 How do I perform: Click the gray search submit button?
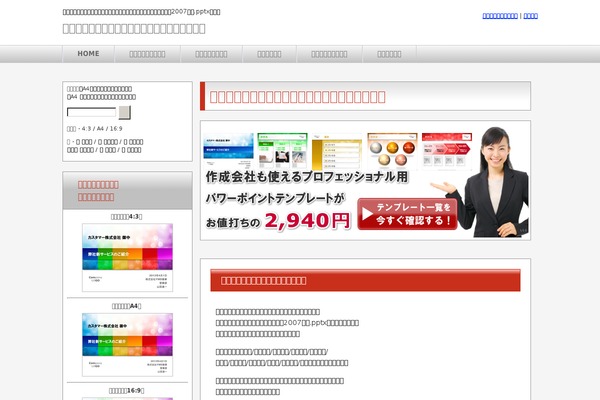click(125, 113)
